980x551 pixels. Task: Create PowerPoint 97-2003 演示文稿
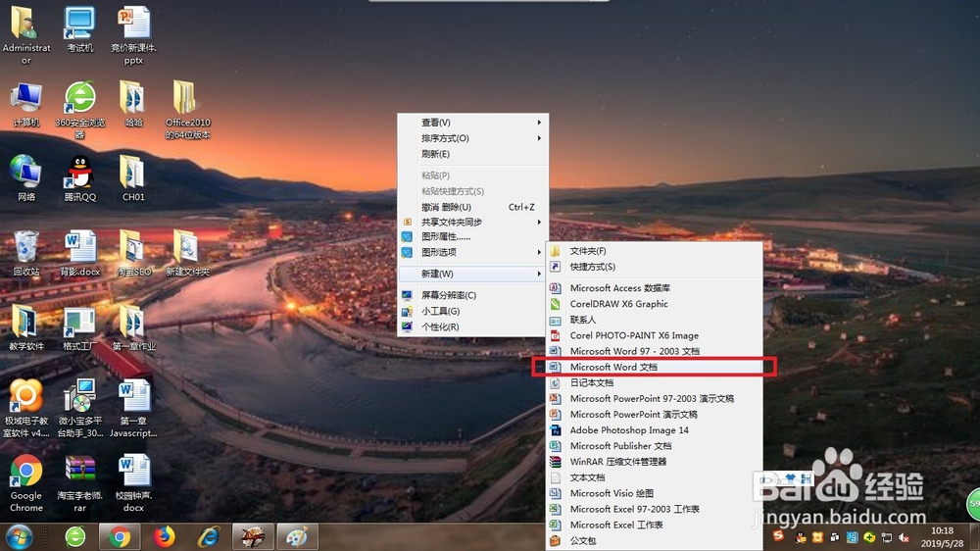click(x=655, y=398)
